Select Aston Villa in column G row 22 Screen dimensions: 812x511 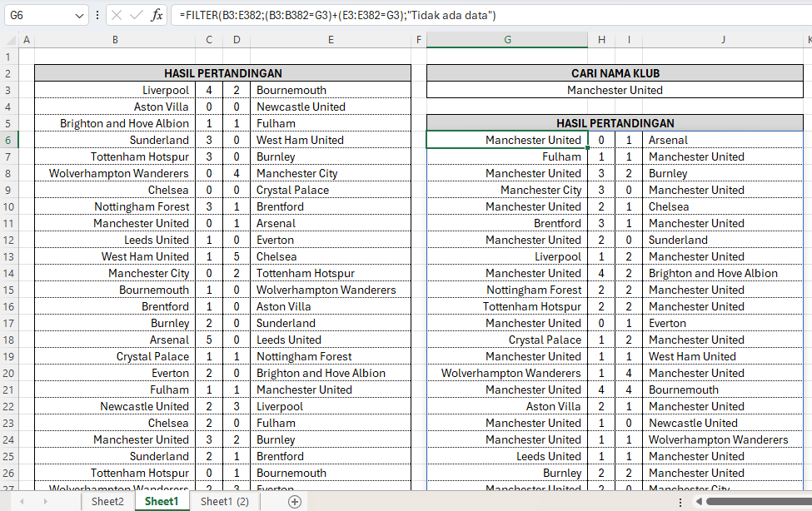tap(507, 406)
